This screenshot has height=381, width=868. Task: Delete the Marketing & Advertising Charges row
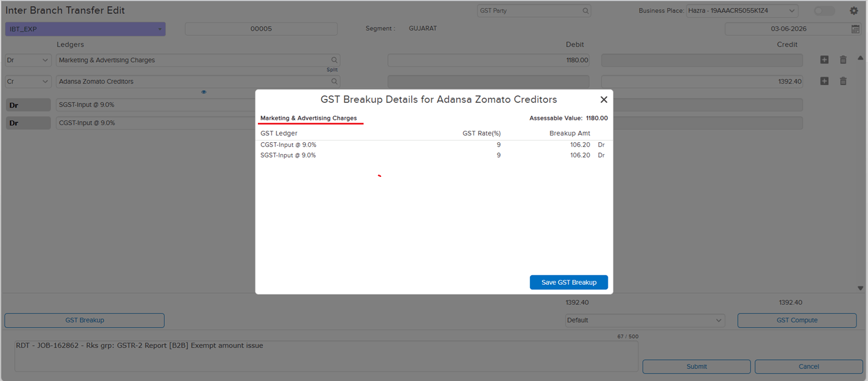click(843, 60)
